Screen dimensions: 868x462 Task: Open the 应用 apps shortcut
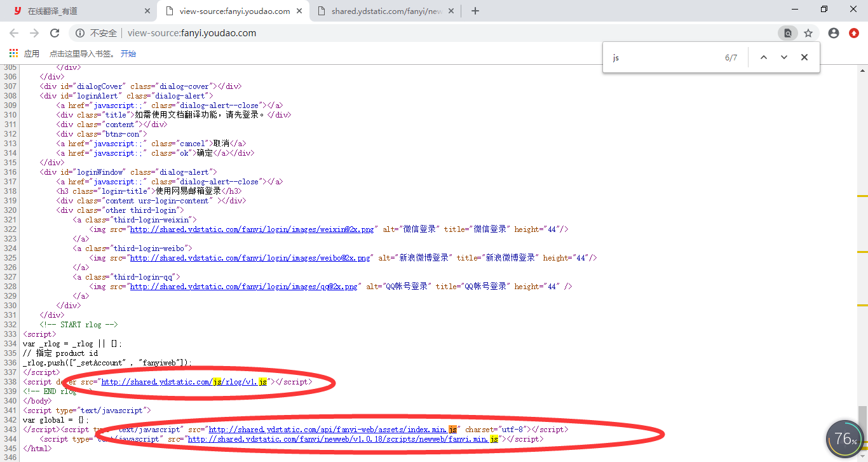tap(24, 53)
